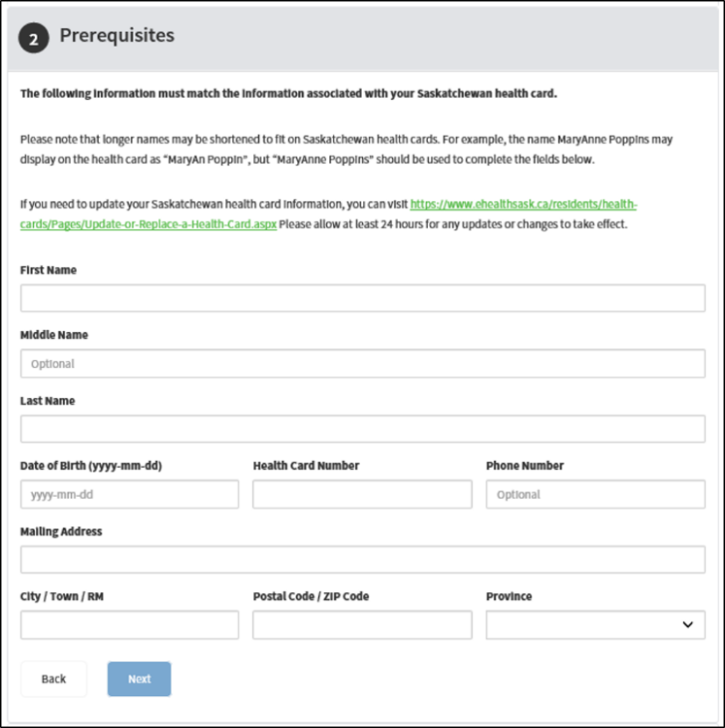Click the Phone Number optional field
The image size is (725, 728).
[x=596, y=494]
